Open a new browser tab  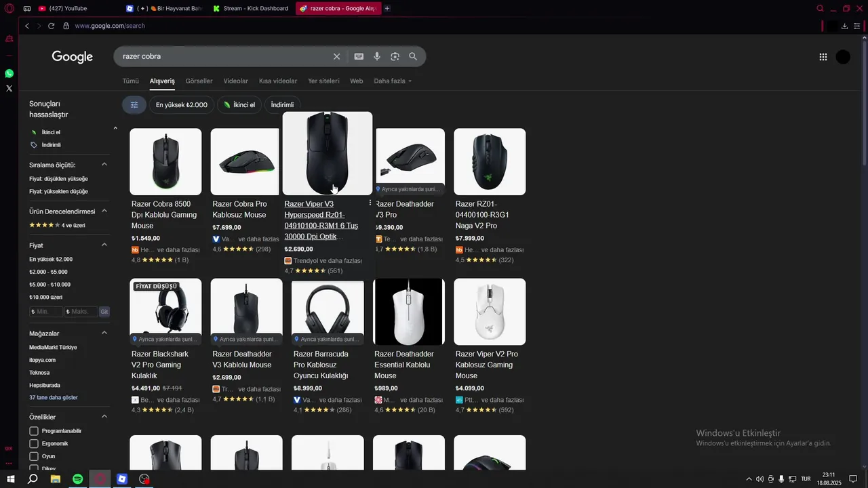pos(387,8)
